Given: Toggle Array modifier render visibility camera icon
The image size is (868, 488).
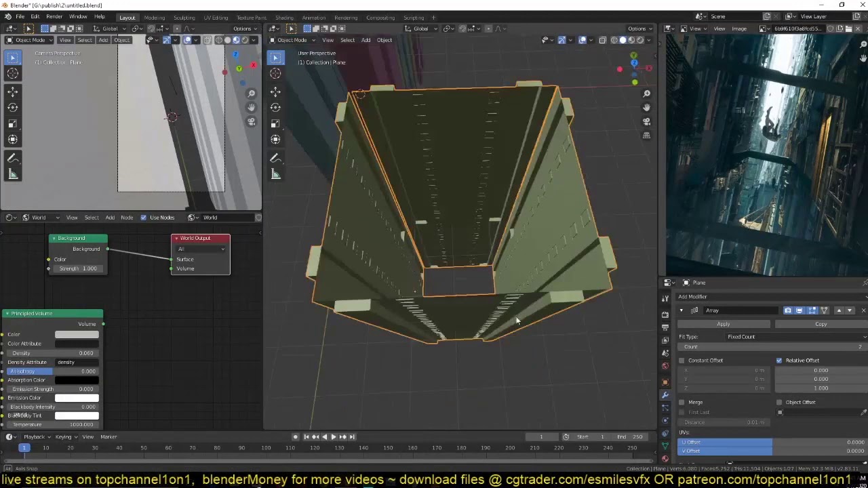Looking at the screenshot, I should click(788, 310).
